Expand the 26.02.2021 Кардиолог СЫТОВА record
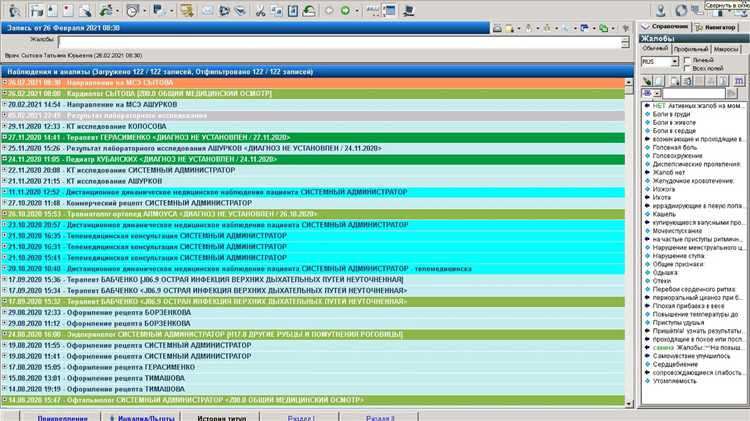 tap(5, 92)
